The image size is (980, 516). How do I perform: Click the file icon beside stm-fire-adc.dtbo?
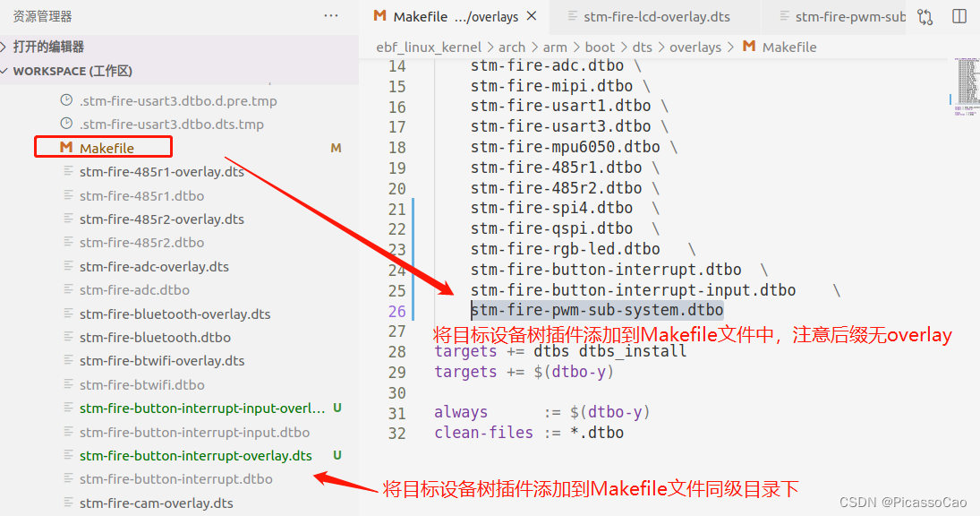[x=68, y=289]
